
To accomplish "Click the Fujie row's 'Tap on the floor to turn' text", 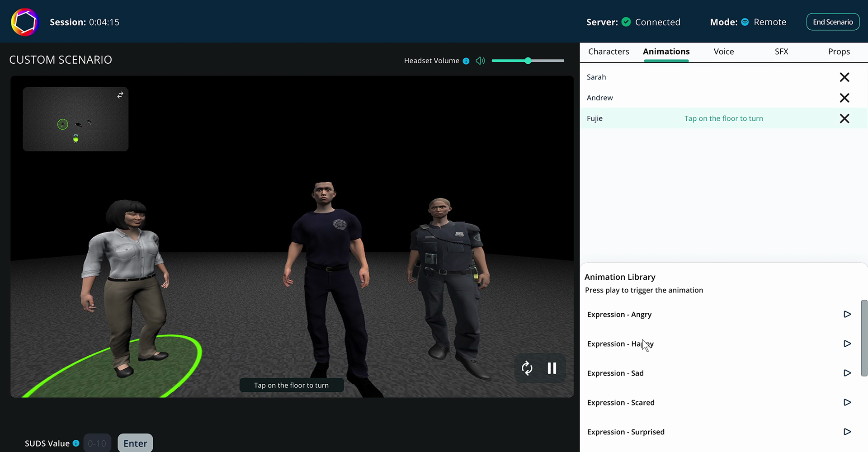I will (x=723, y=118).
